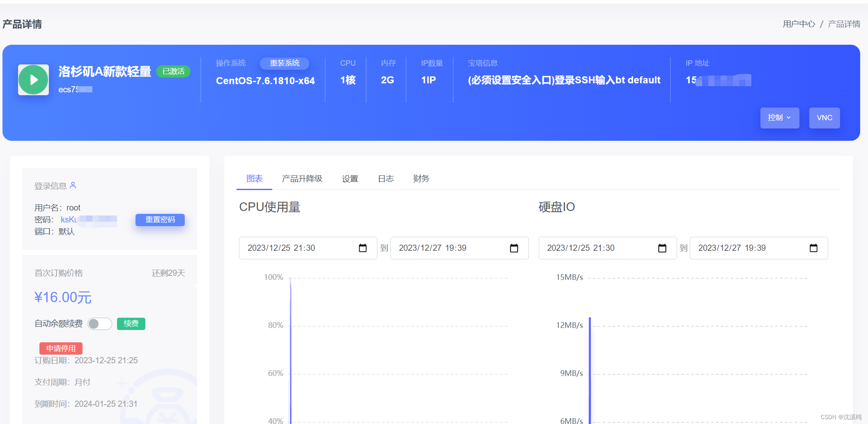Click the ¥16.00元 price text
This screenshot has height=424, width=868.
[x=63, y=297]
